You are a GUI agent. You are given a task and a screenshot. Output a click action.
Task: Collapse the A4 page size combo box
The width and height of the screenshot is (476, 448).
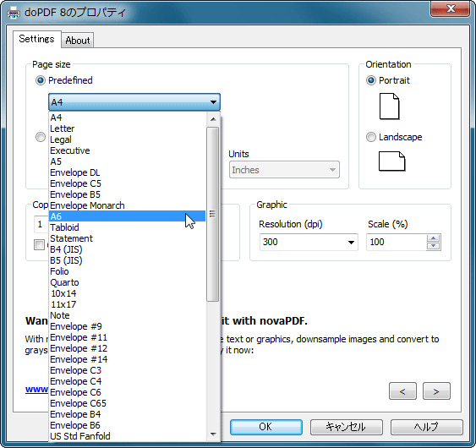tap(134, 102)
